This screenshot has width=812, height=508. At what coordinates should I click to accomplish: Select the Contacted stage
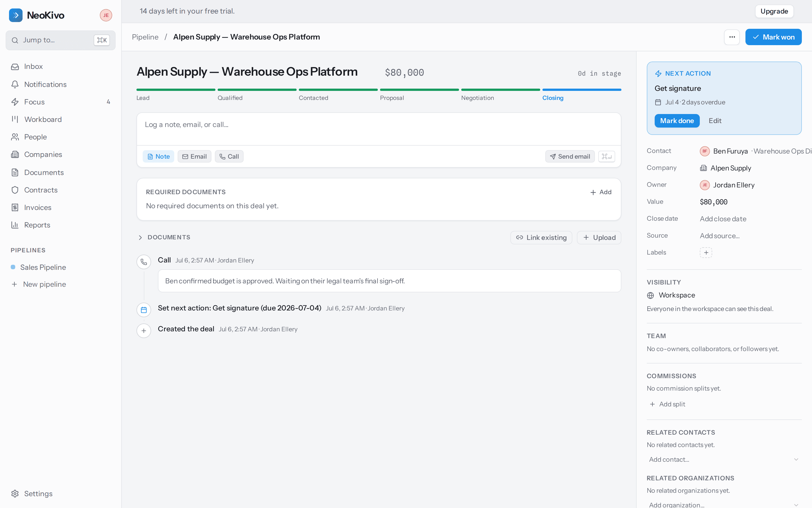point(338,95)
